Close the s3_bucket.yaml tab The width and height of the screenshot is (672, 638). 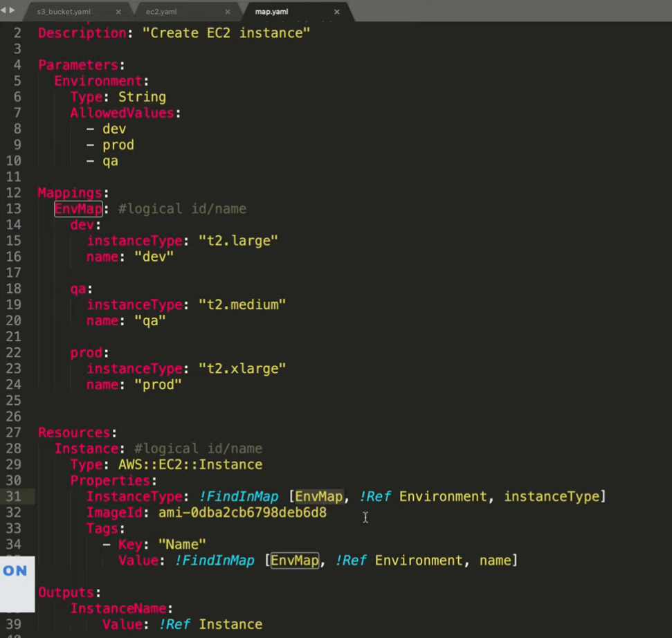[119, 12]
